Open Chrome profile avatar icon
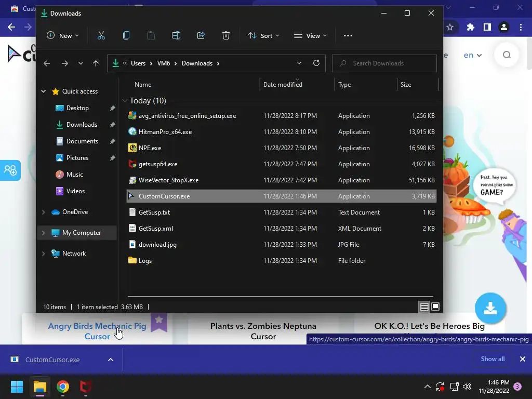The height and width of the screenshot is (399, 532). pos(504,27)
